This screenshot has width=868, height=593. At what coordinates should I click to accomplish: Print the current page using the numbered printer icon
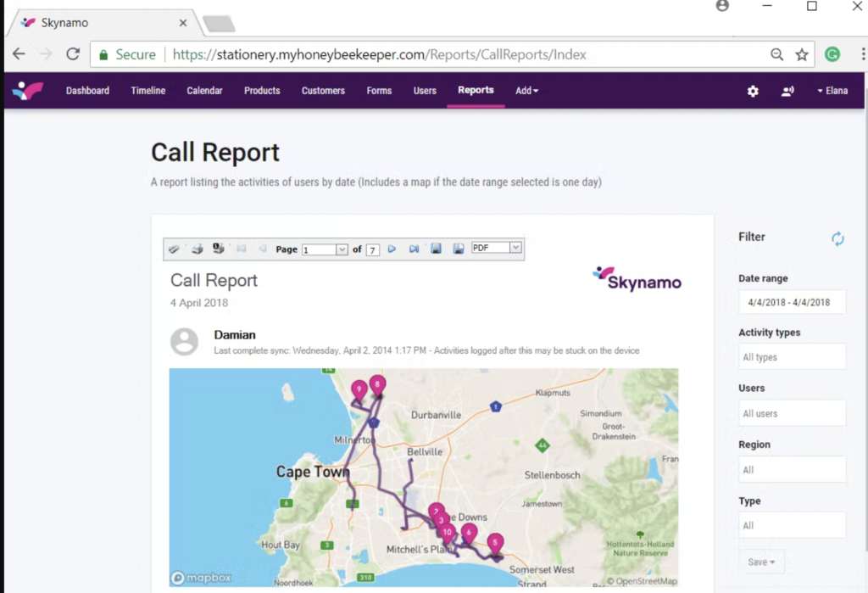(x=219, y=249)
